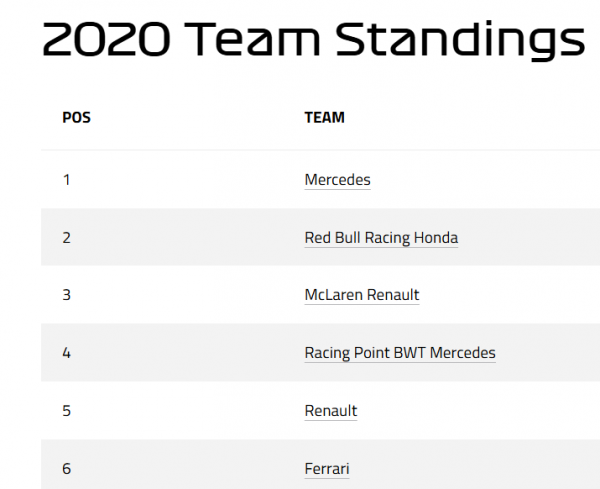
Task: Click the word Standings in title
Action: (x=460, y=40)
